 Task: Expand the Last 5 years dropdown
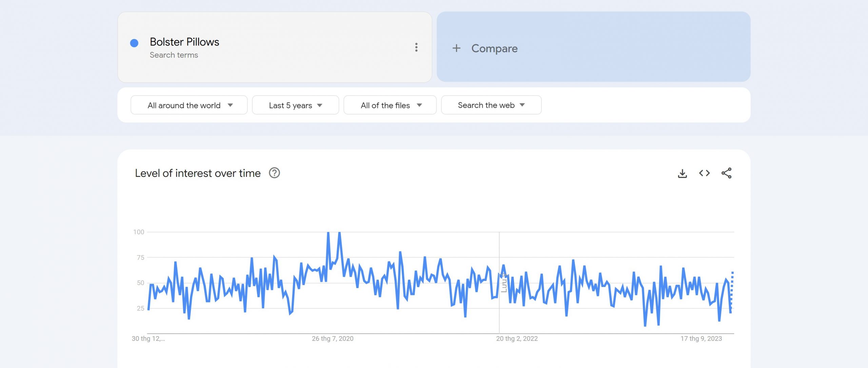point(295,105)
